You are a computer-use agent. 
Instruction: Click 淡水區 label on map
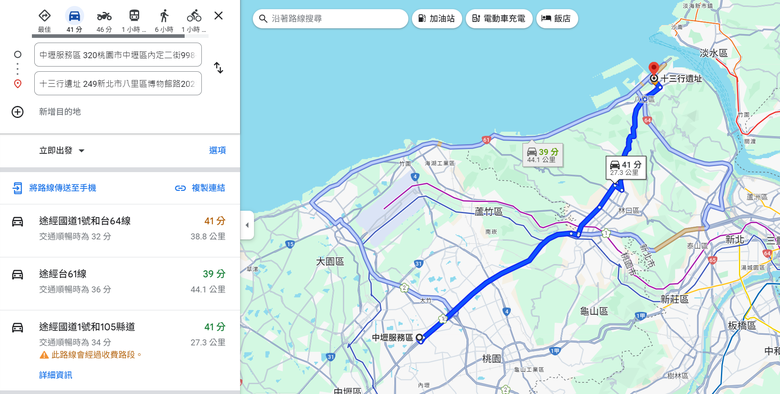(713, 53)
